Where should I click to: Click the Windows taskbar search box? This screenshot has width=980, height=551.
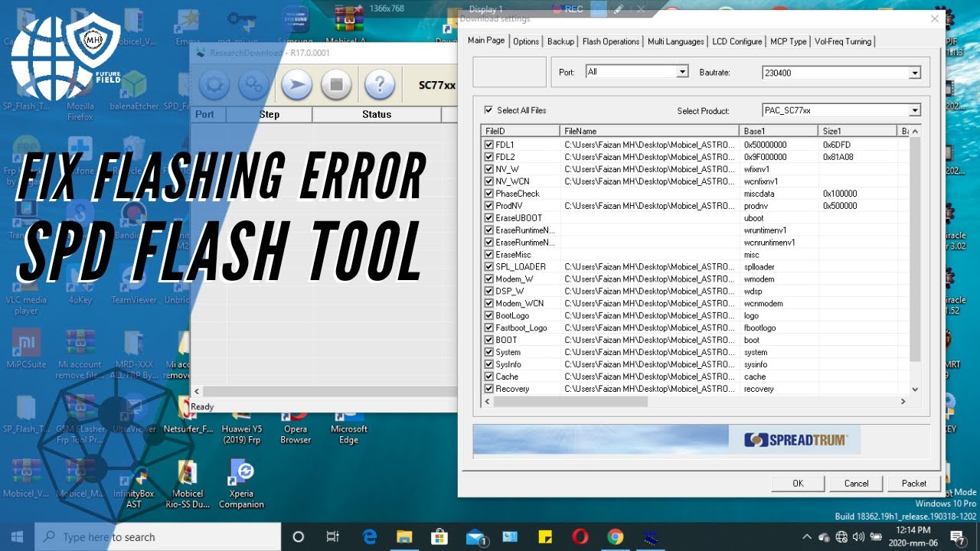pyautogui.click(x=158, y=536)
